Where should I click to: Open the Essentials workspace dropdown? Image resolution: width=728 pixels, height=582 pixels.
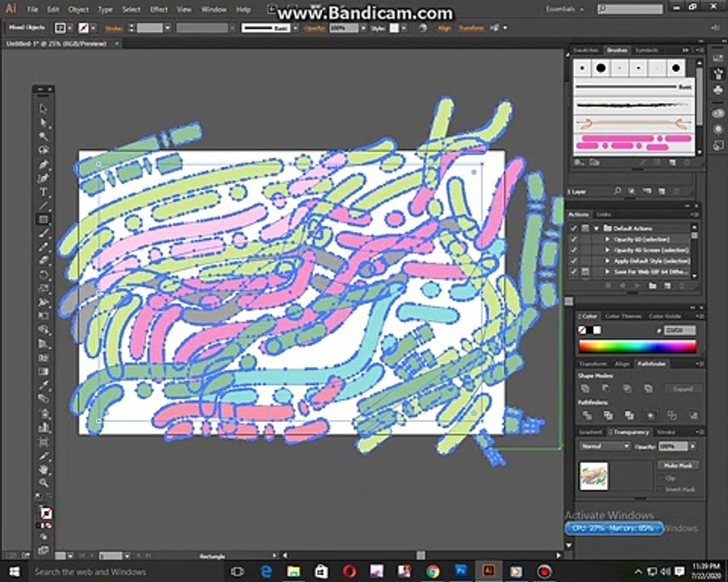click(565, 9)
